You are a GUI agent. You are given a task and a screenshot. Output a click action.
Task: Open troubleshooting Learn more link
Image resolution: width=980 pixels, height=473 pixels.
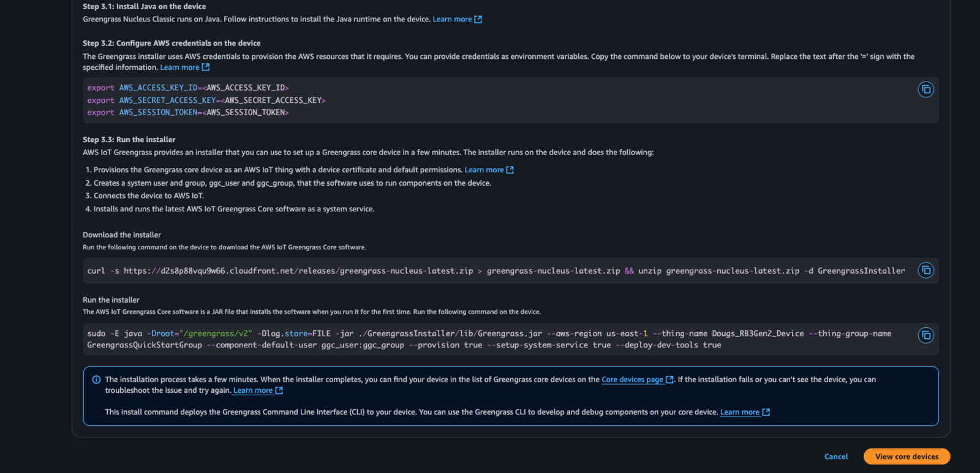pos(253,391)
